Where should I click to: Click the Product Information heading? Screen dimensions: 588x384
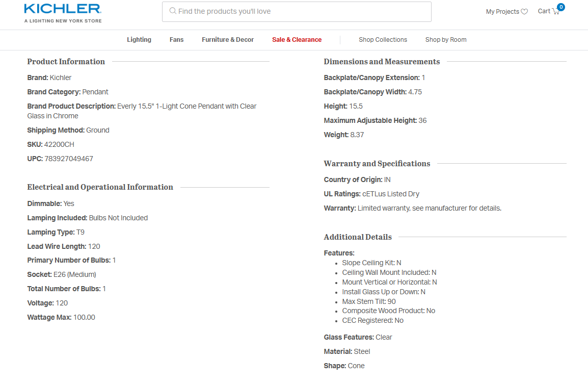pos(66,62)
